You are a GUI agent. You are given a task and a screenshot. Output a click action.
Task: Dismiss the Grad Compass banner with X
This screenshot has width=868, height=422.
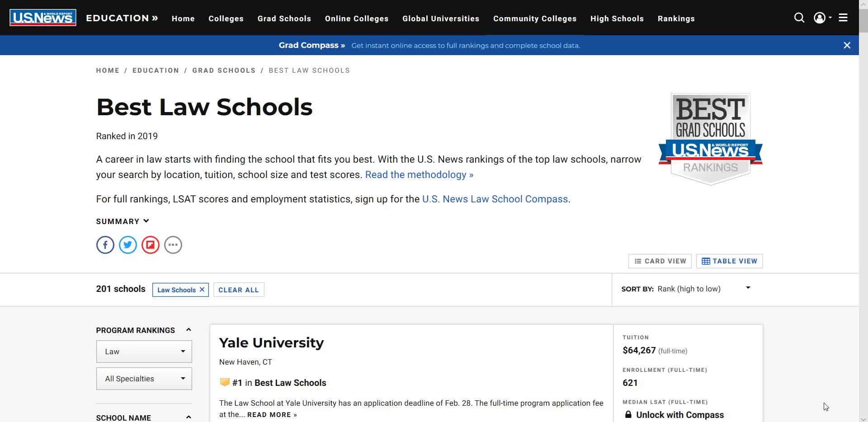click(847, 45)
